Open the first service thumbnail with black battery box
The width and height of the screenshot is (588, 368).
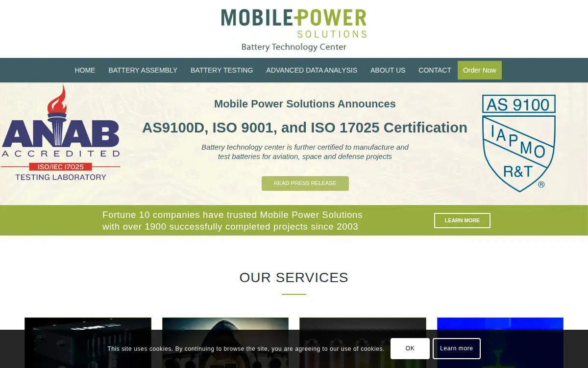pos(88,342)
